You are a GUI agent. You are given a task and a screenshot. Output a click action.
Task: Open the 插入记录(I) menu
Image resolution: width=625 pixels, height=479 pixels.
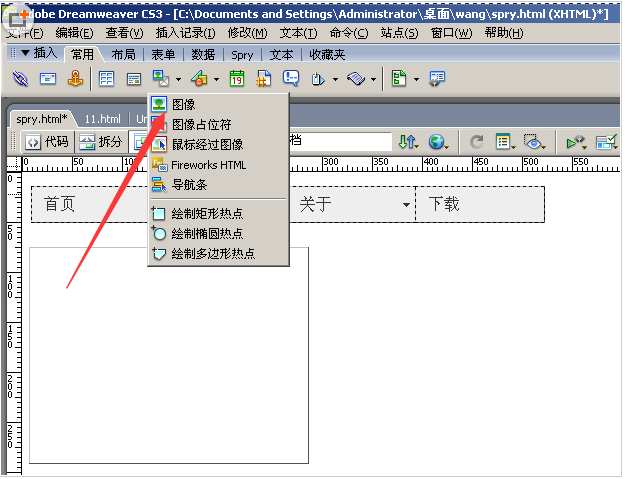pyautogui.click(x=185, y=33)
